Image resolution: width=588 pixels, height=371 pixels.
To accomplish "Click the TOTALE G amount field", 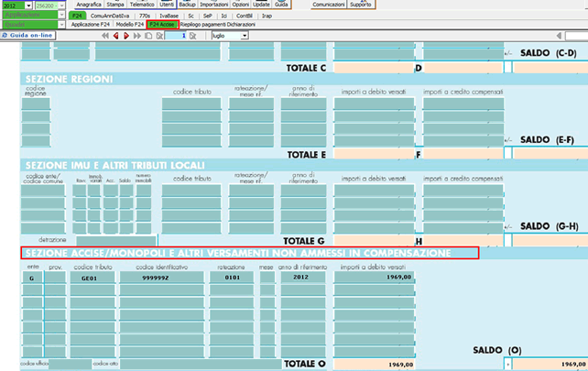I will coord(374,241).
